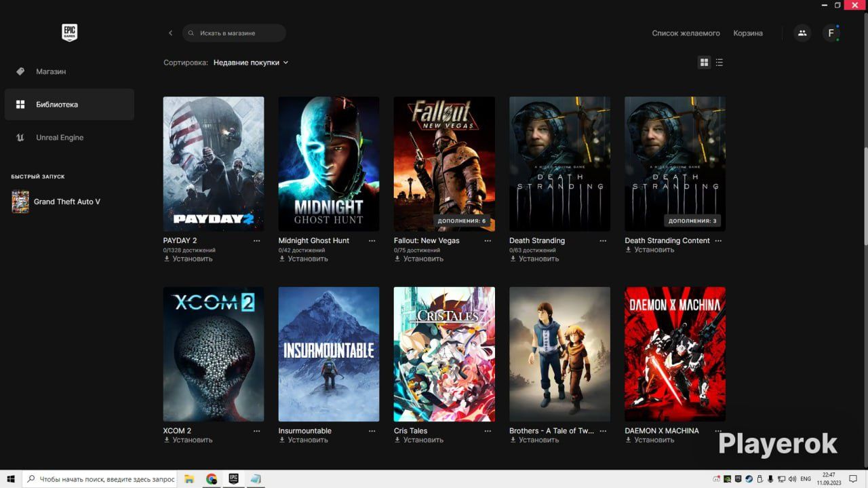This screenshot has width=868, height=488.
Task: Open the microphone icon in the tray
Action: [x=770, y=479]
